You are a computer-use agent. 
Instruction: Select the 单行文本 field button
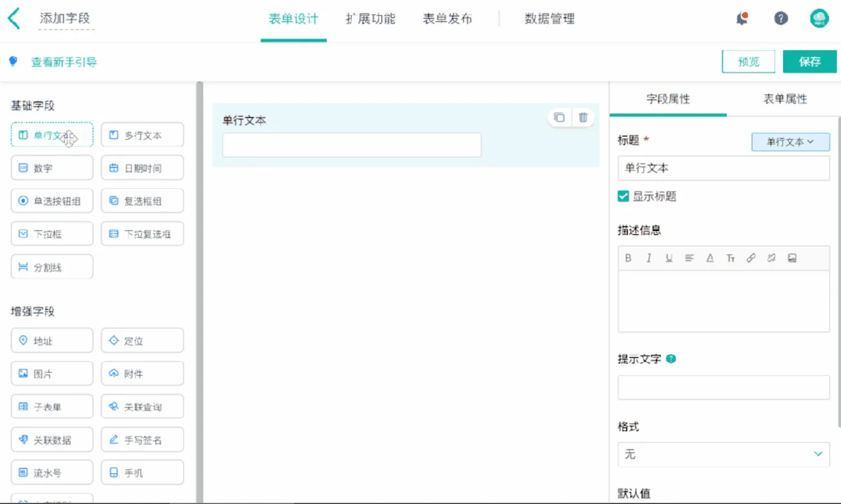(x=52, y=135)
